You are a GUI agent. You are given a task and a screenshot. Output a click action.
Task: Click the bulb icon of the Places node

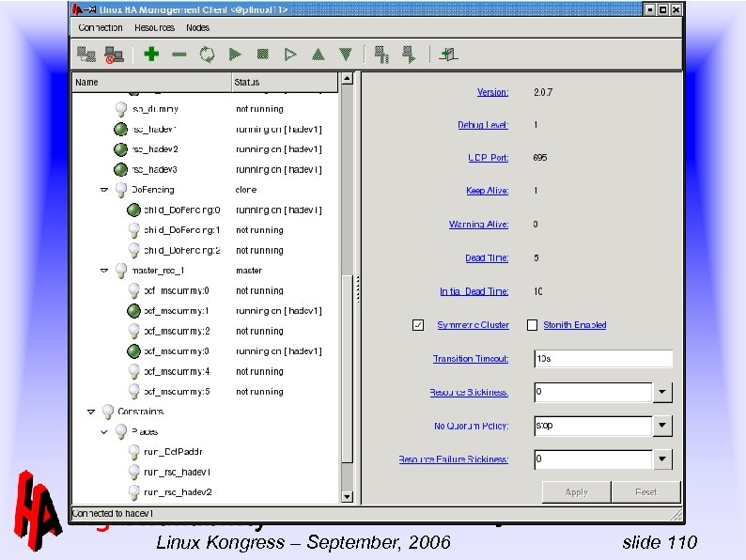click(x=121, y=432)
